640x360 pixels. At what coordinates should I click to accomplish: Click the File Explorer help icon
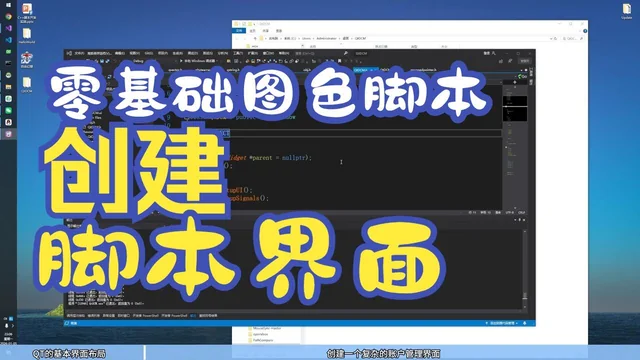pyautogui.click(x=585, y=31)
